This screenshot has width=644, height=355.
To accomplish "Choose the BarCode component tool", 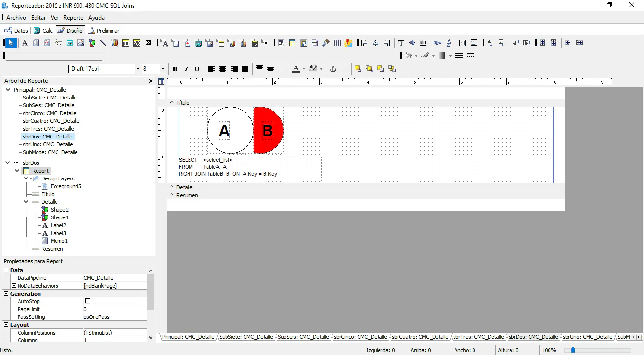I will tap(126, 43).
